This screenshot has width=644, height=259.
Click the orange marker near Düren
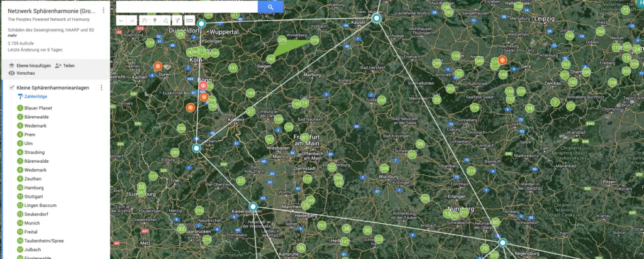coord(157,66)
